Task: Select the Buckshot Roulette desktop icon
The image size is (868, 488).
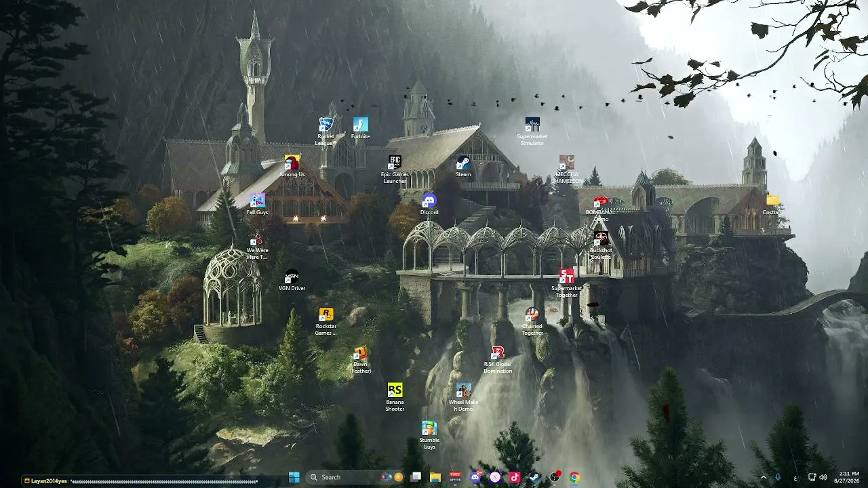Action: (601, 246)
